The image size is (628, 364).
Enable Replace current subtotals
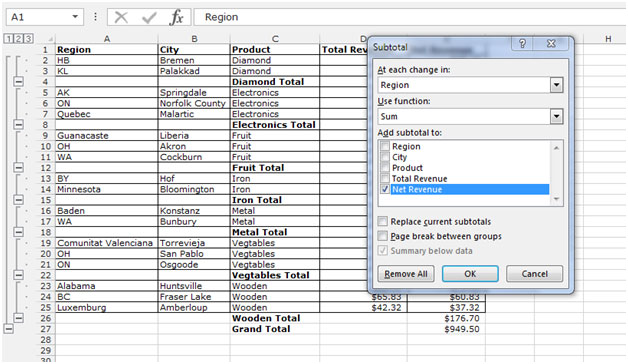click(x=383, y=221)
